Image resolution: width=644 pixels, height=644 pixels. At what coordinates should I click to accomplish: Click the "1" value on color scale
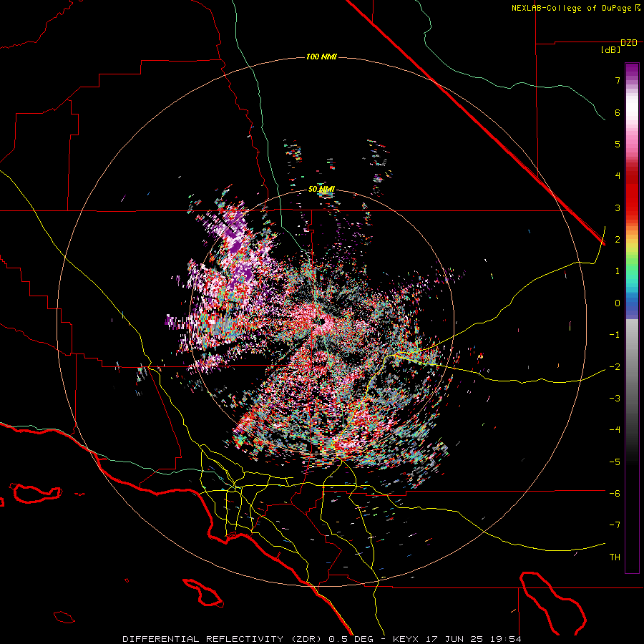(618, 271)
